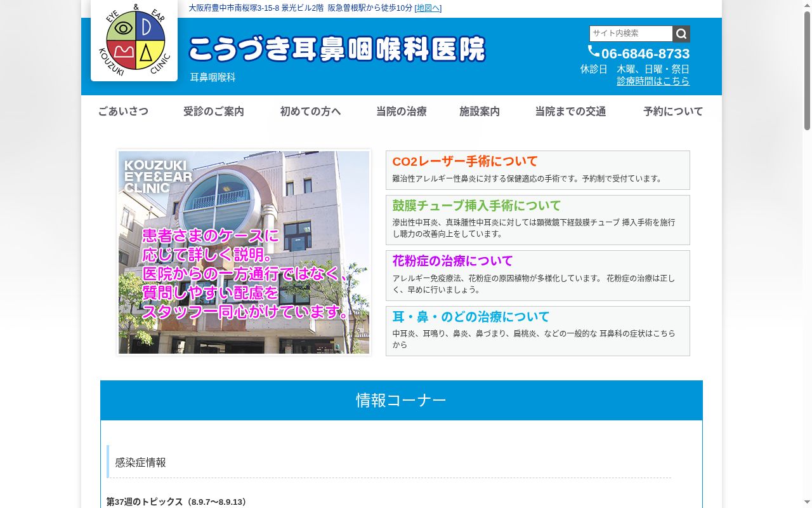The height and width of the screenshot is (508, 812).
Task: Open the ごあいさつ menu item
Action: [x=123, y=112]
